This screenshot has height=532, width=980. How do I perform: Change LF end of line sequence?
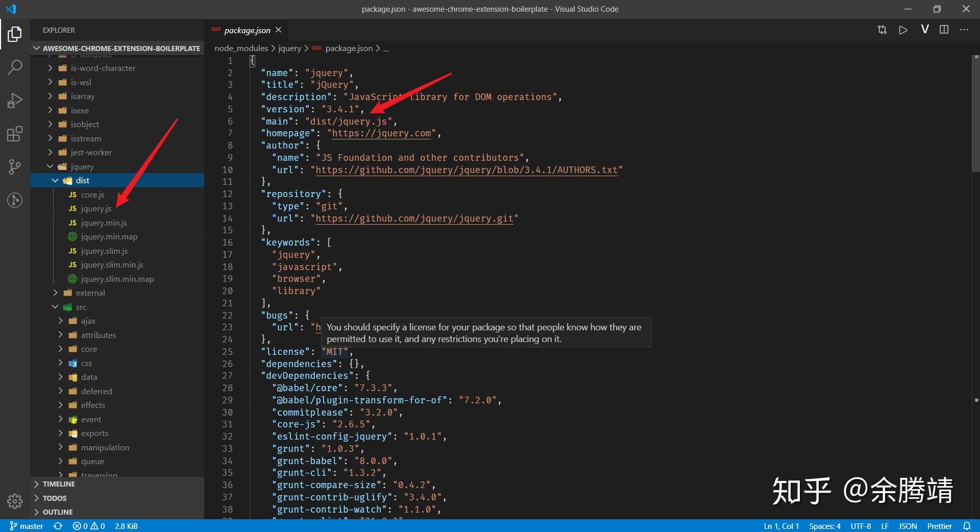[885, 526]
